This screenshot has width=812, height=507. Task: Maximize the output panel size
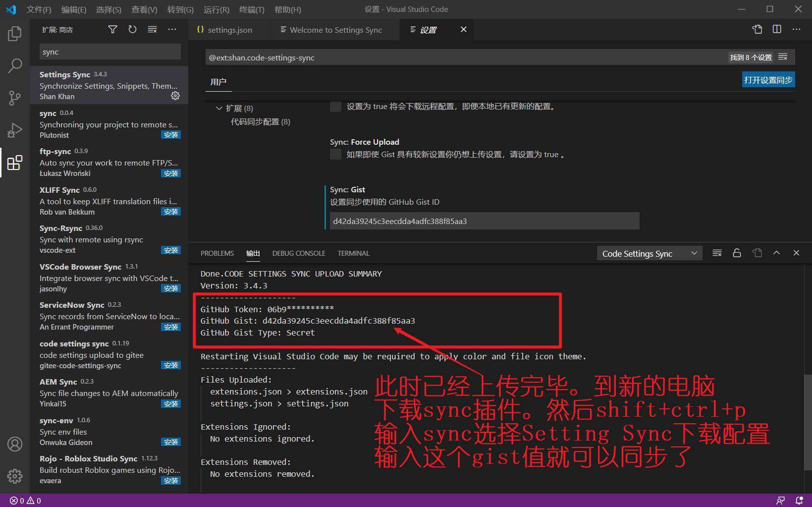[776, 253]
